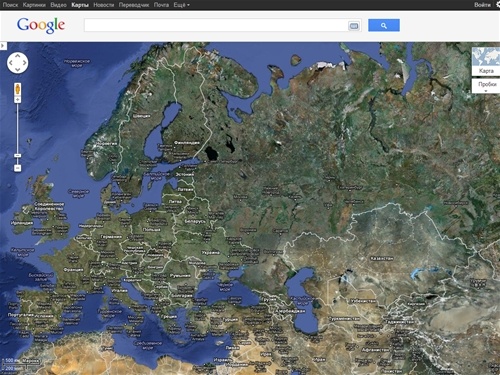Click the Google logo

click(41, 25)
